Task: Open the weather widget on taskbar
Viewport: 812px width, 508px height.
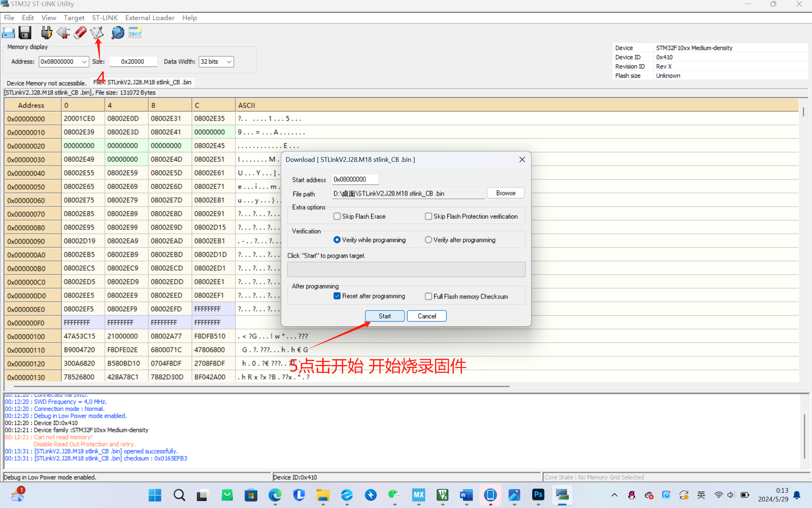Action: point(17,495)
